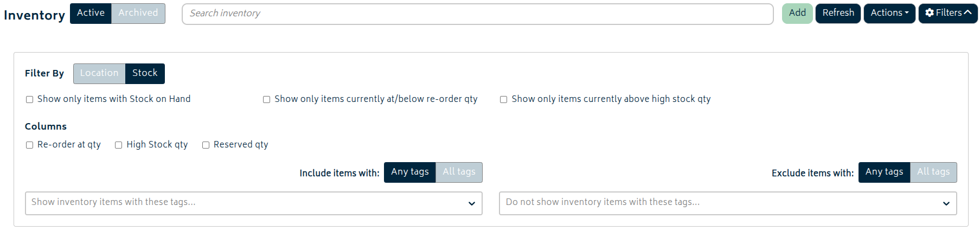This screenshot has height=231, width=980.
Task: Select All tags for Include items
Action: point(459,172)
